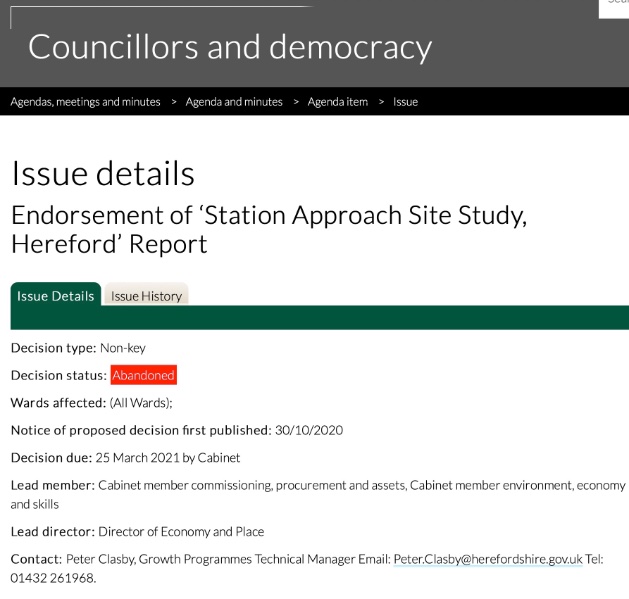Click the telephone number 01432 261968
Image resolution: width=629 pixels, height=599 pixels.
tap(53, 577)
